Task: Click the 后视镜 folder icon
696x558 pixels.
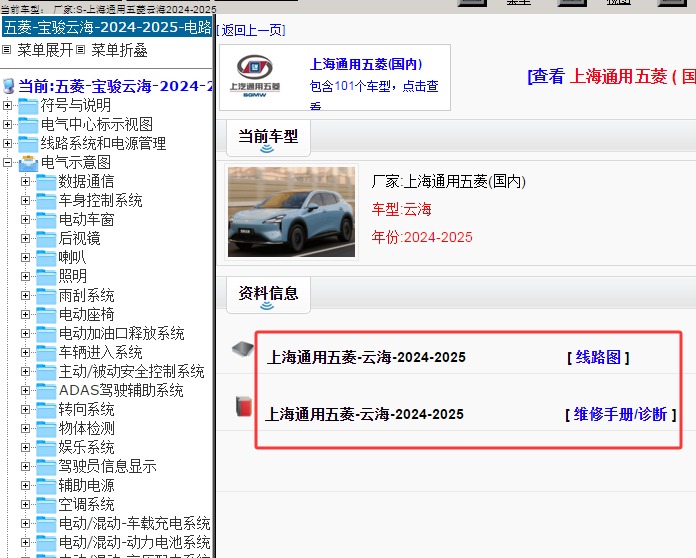Action: point(46,239)
